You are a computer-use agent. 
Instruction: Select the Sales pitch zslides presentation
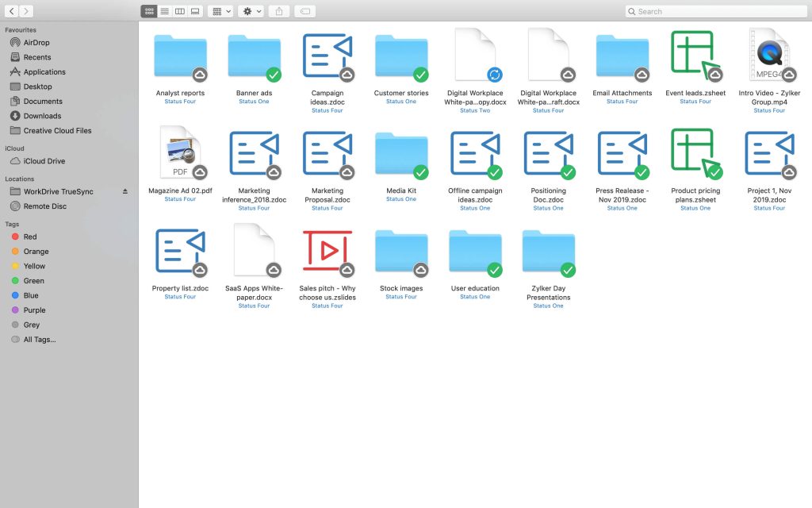pyautogui.click(x=327, y=252)
